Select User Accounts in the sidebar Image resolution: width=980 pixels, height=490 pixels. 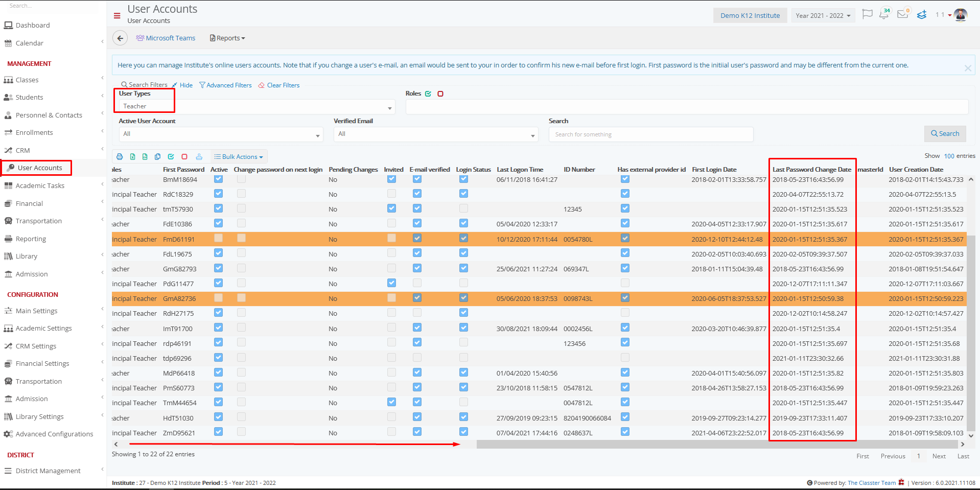(x=36, y=168)
